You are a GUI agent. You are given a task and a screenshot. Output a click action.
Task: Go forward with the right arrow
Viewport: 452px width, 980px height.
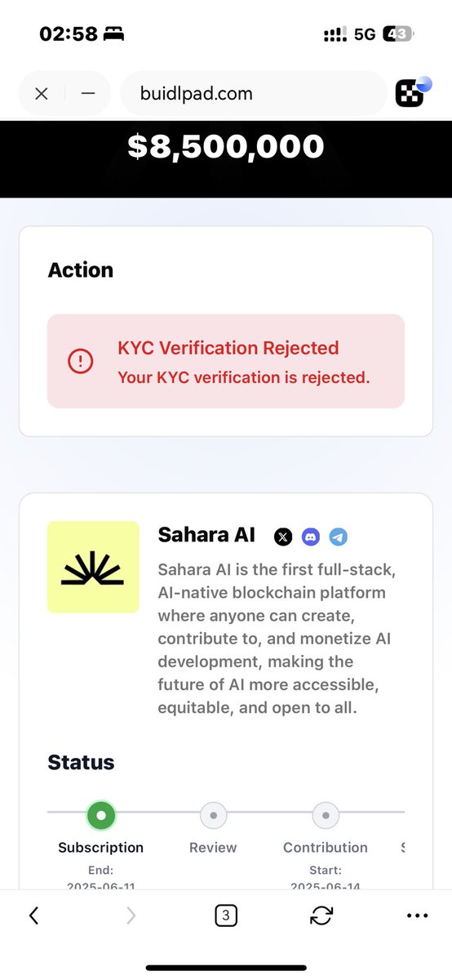pos(131,915)
